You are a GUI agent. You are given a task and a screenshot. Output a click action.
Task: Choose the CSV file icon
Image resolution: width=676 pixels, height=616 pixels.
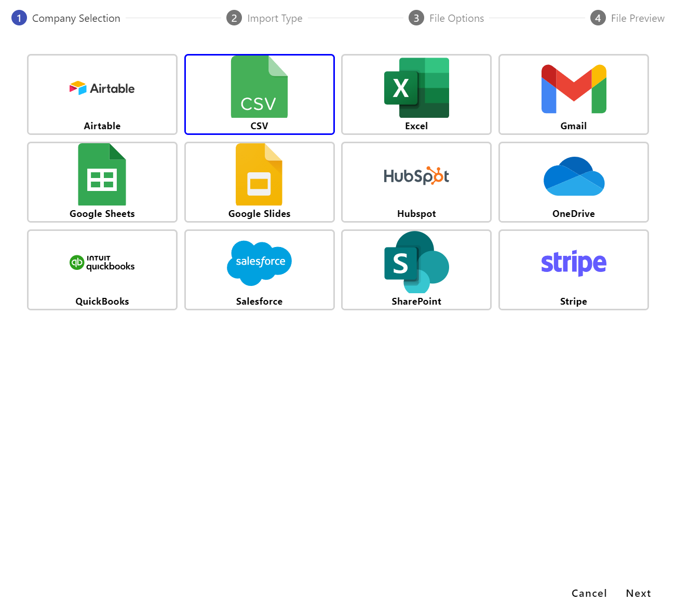259,87
